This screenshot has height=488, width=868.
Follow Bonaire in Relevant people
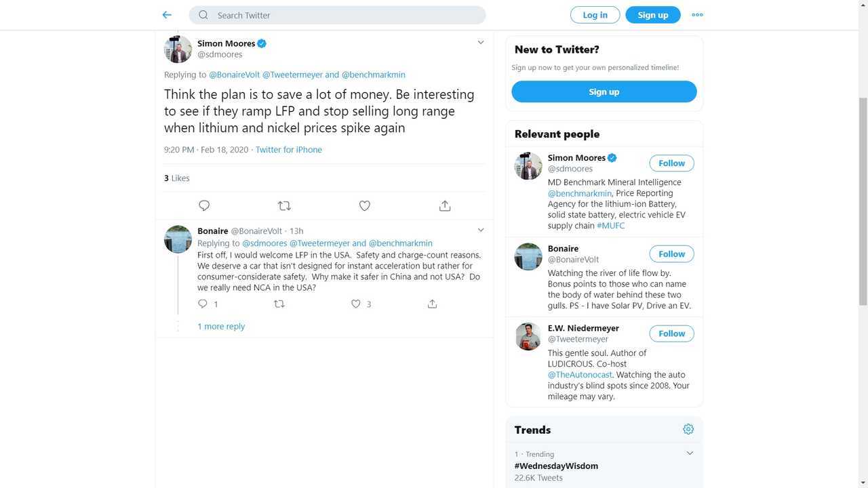coord(671,254)
